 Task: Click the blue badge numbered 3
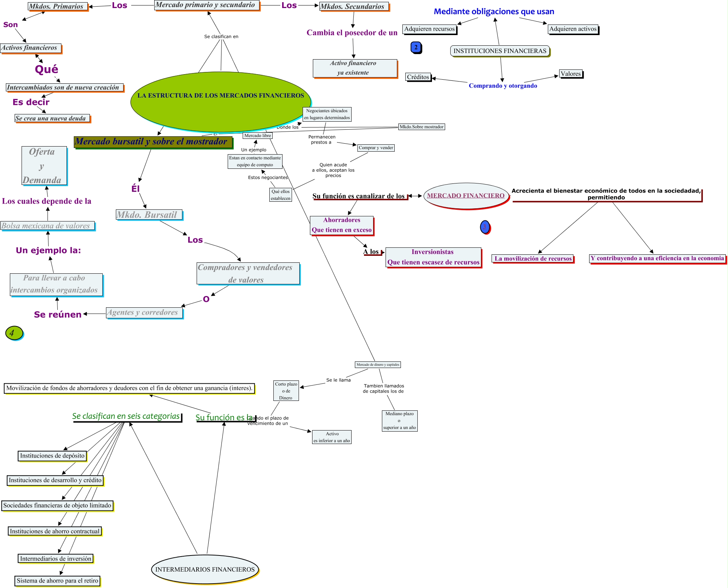point(485,227)
